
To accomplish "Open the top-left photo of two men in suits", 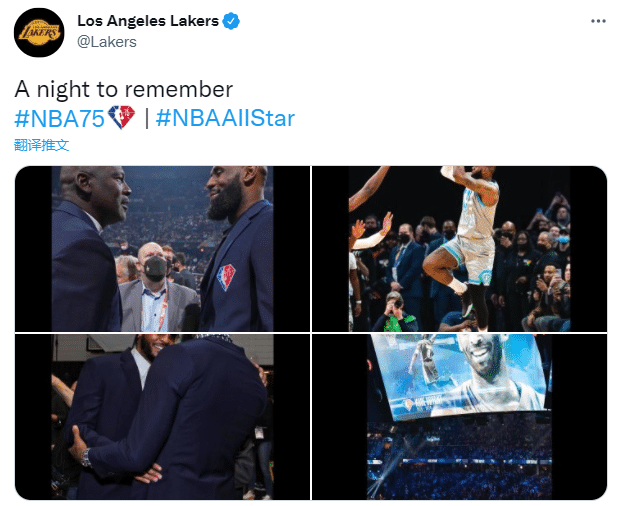I will [x=162, y=249].
